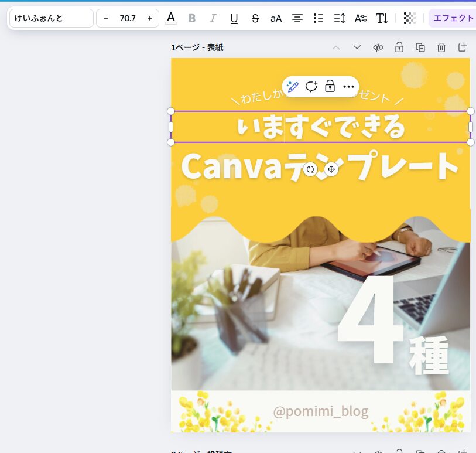This screenshot has height=453, width=476.
Task: Change text alignment
Action: (x=297, y=19)
